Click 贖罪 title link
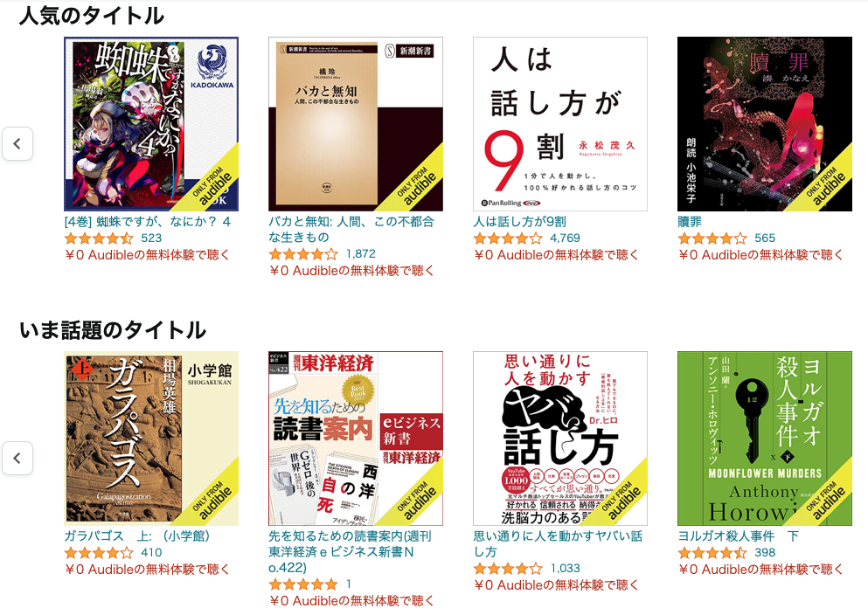This screenshot has width=868, height=615. [x=689, y=222]
